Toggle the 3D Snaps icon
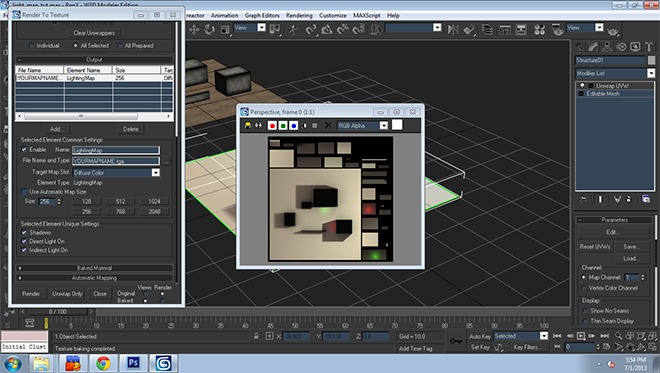This screenshot has width=660, height=373. pyautogui.click(x=311, y=29)
